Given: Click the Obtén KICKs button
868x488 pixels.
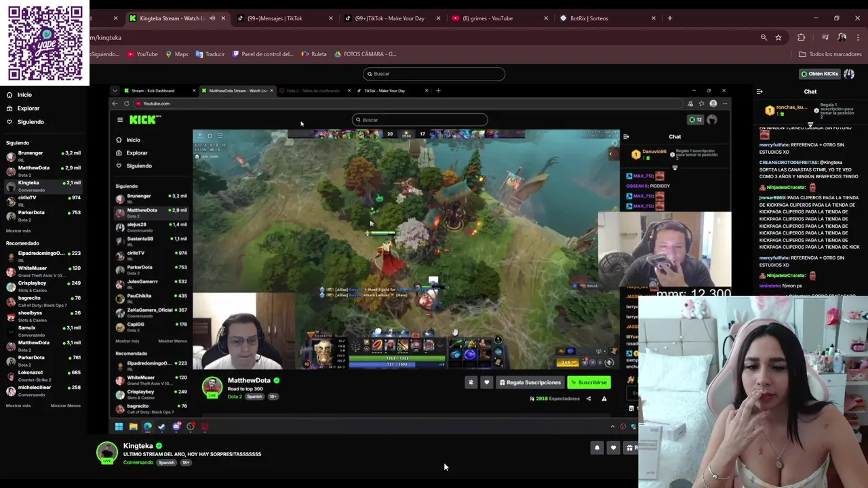Looking at the screenshot, I should (x=820, y=74).
